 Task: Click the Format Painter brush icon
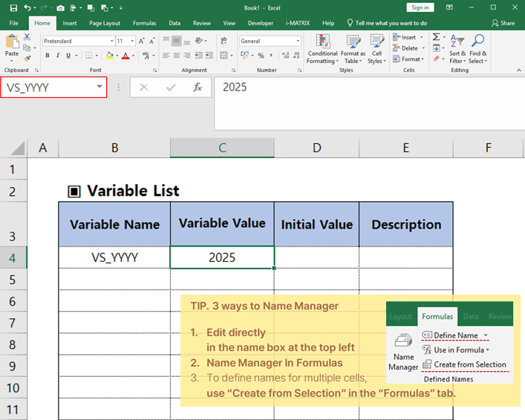tap(26, 56)
